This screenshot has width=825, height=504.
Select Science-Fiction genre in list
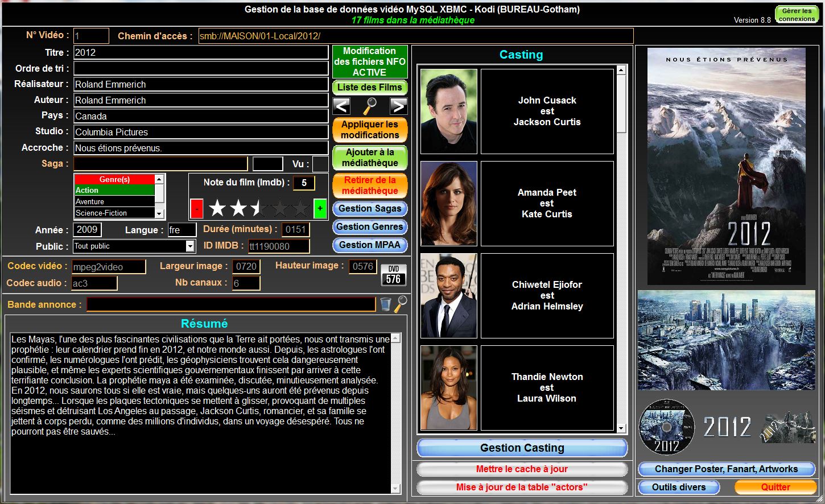tap(114, 213)
